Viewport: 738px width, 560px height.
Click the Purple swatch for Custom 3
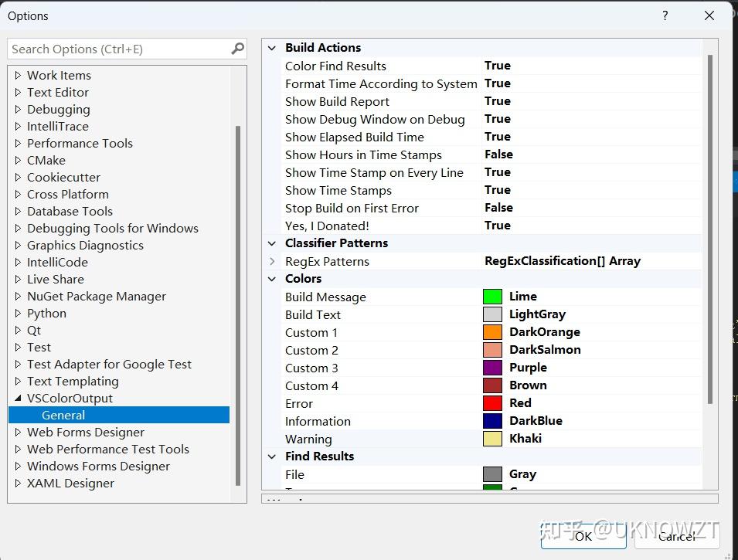click(x=492, y=368)
